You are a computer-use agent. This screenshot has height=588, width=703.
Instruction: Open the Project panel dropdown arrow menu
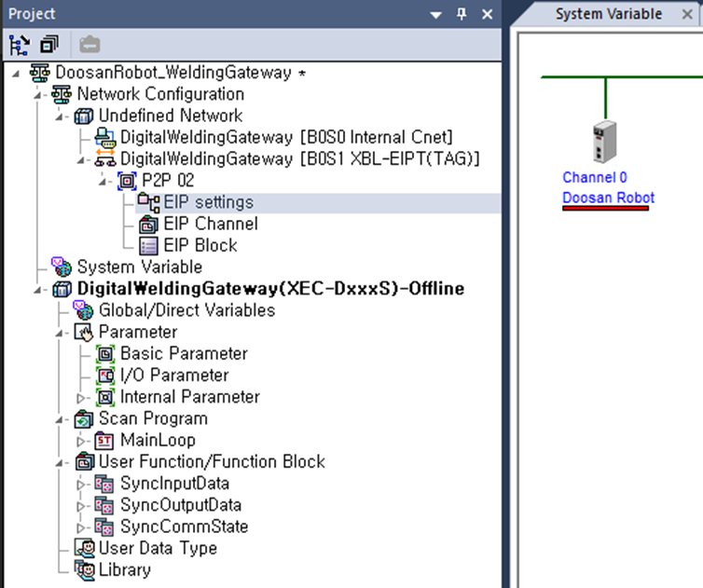coord(436,15)
